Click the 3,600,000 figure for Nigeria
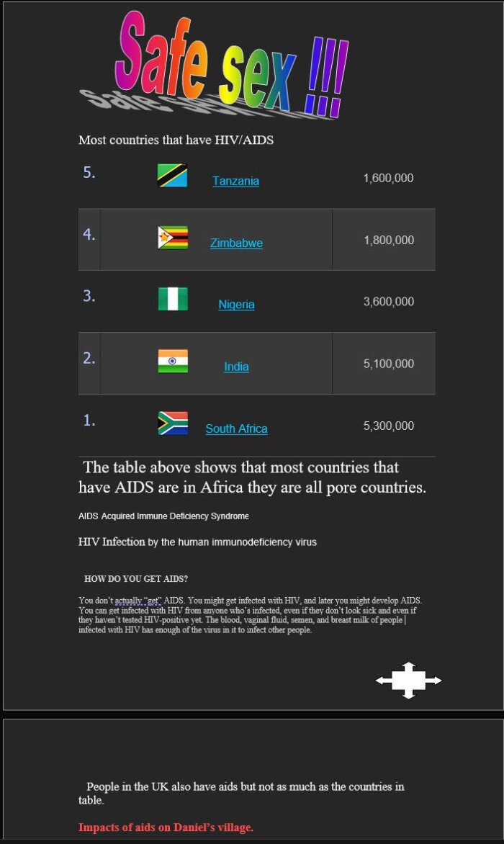Screen dimensions: 504x844 388,302
